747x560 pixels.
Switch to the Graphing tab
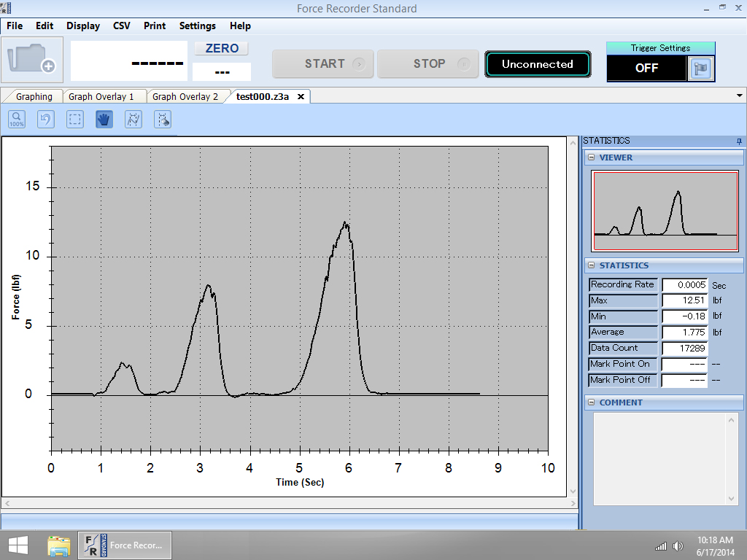click(x=34, y=97)
